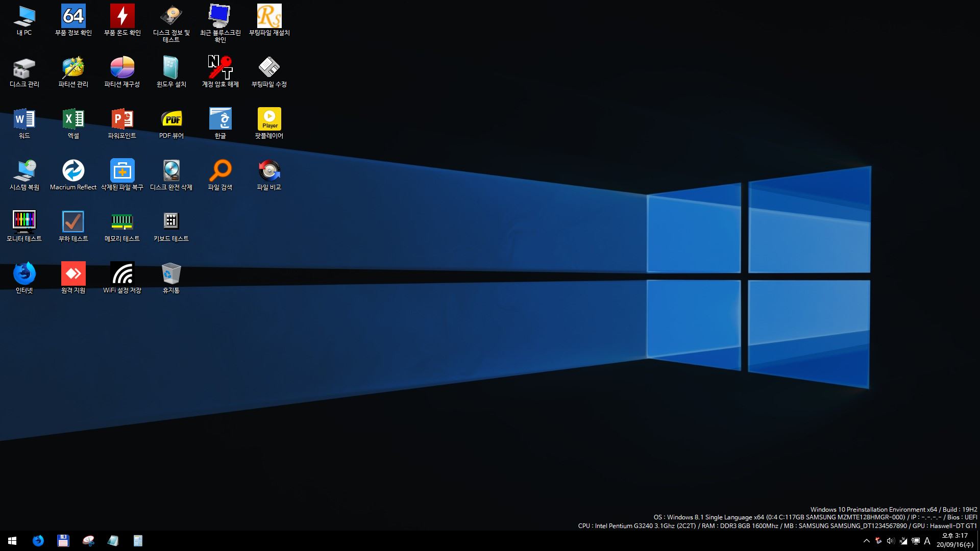Open 디스크 정보 및 테스트 shortcut

171,23
